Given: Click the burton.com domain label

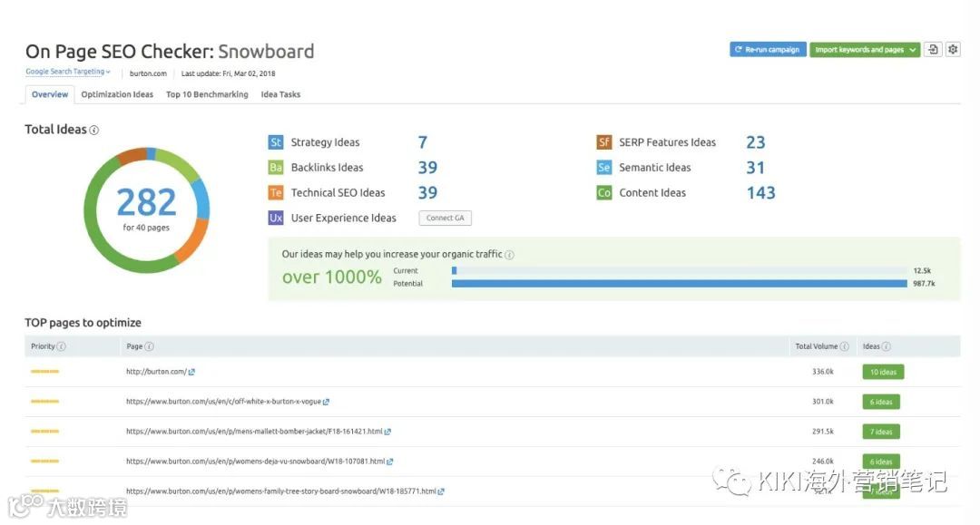Looking at the screenshot, I should pyautogui.click(x=148, y=73).
